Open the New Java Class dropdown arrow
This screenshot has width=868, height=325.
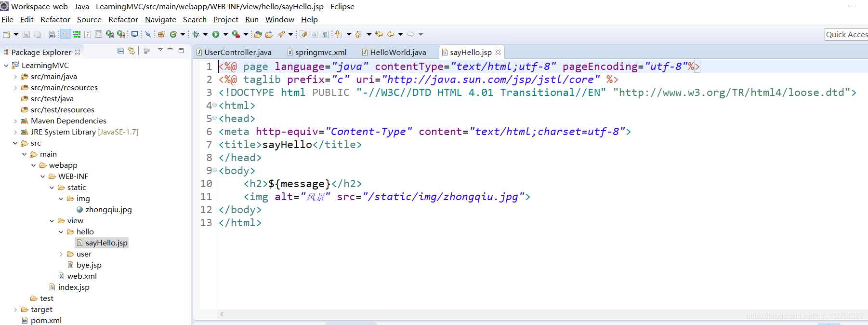coord(183,34)
